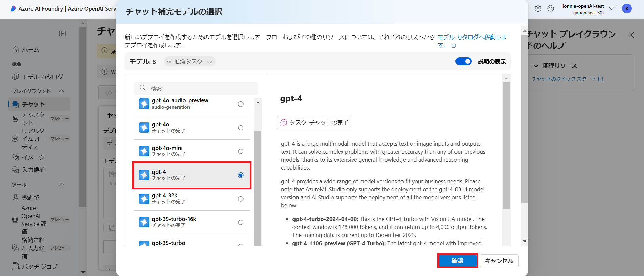The height and width of the screenshot is (276, 644).
Task: Open チャット playground in the sidebar
Action: [39, 104]
